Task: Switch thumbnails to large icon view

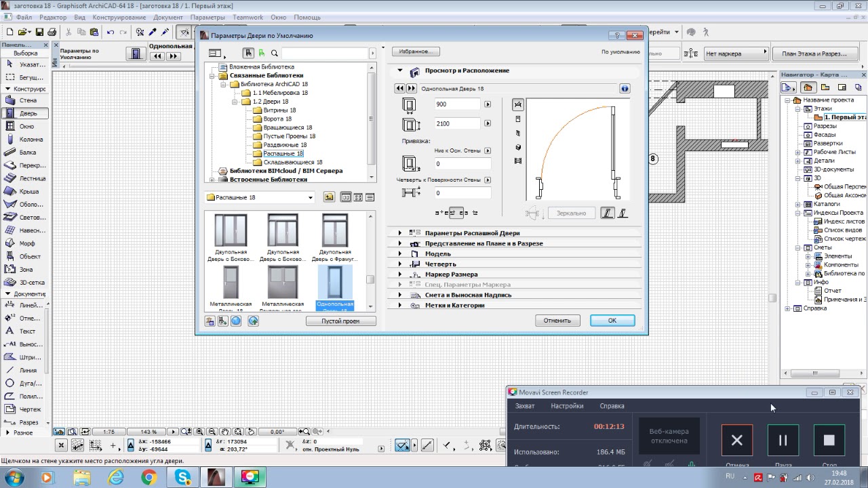Action: (x=346, y=197)
